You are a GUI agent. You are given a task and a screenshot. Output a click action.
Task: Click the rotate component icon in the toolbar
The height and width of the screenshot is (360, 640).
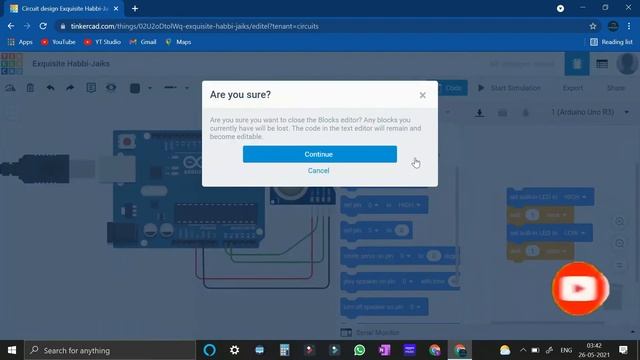click(10, 88)
